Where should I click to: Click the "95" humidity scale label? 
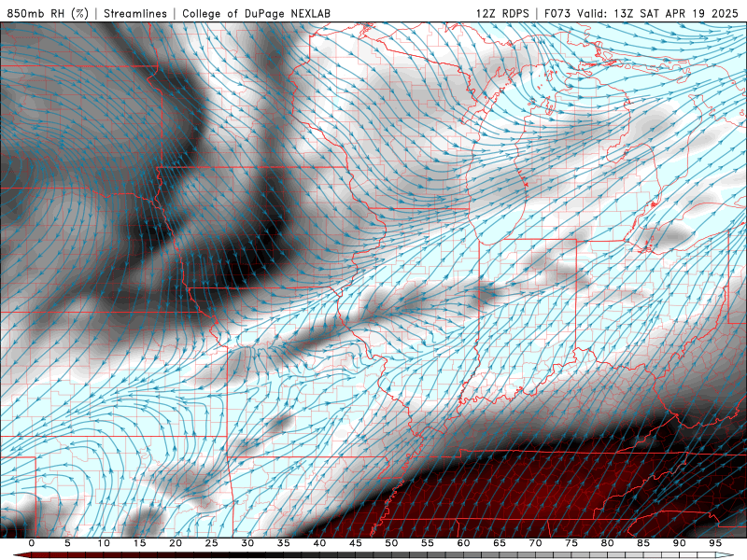click(715, 543)
